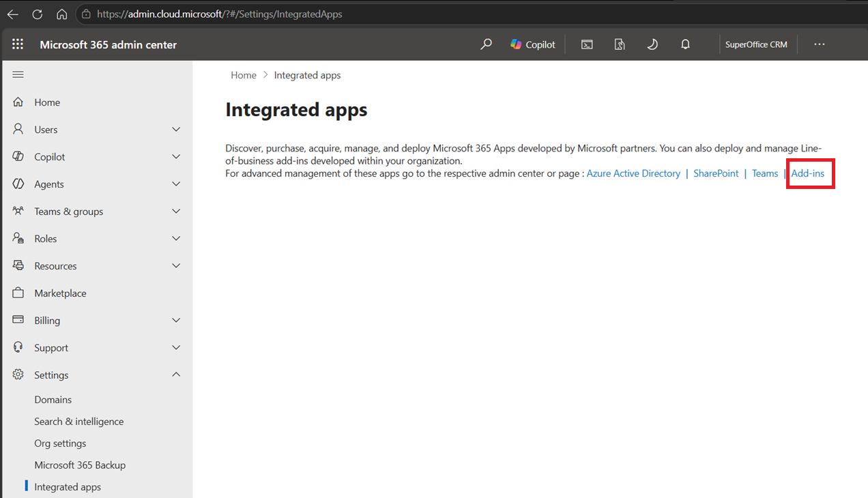
Task: Open the header more options ellipsis
Action: [820, 44]
